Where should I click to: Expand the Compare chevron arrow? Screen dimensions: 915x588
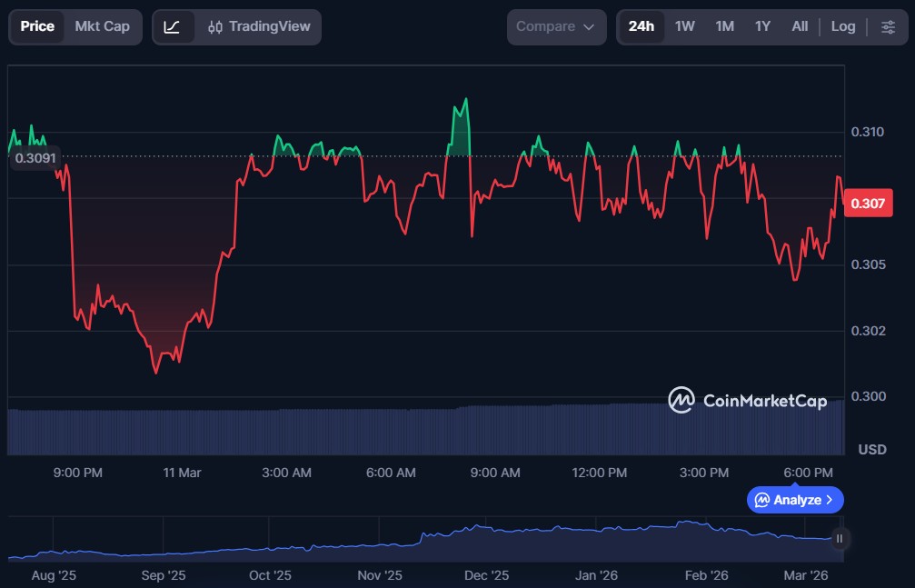coord(589,27)
